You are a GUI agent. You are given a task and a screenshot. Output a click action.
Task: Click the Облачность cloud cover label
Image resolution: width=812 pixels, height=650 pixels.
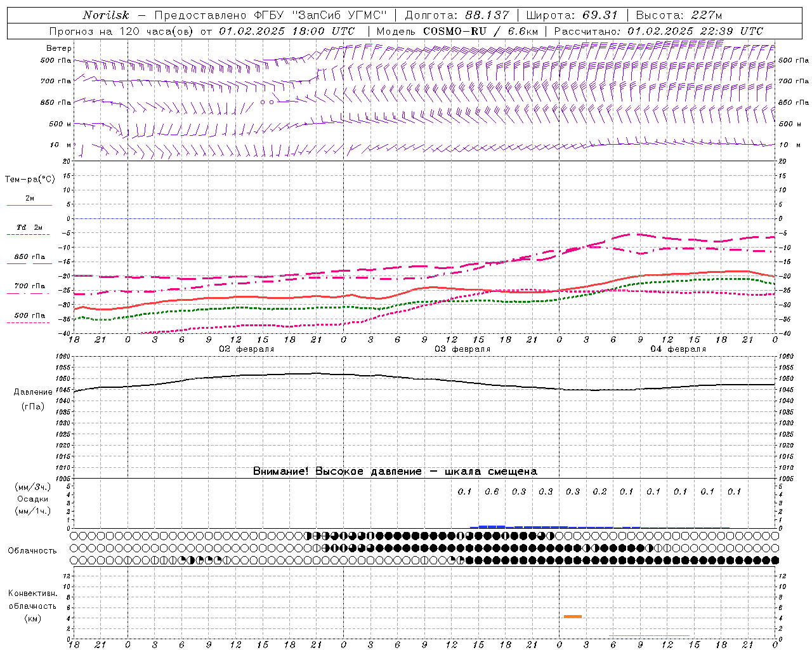point(32,551)
